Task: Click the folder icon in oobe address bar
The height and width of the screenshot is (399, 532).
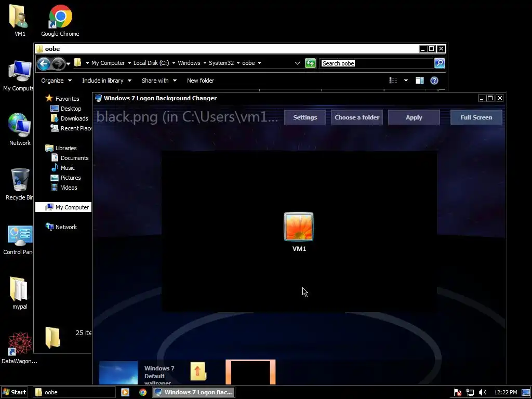Action: click(78, 63)
